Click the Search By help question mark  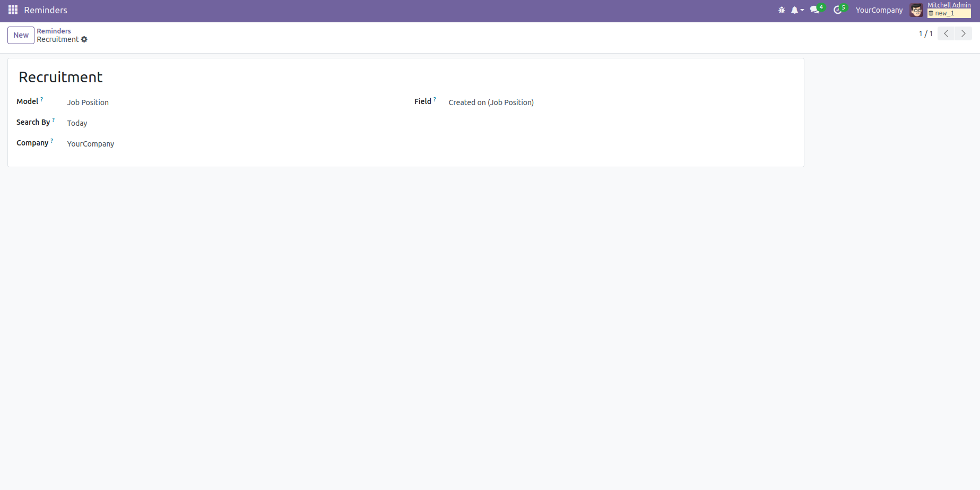[x=54, y=120]
